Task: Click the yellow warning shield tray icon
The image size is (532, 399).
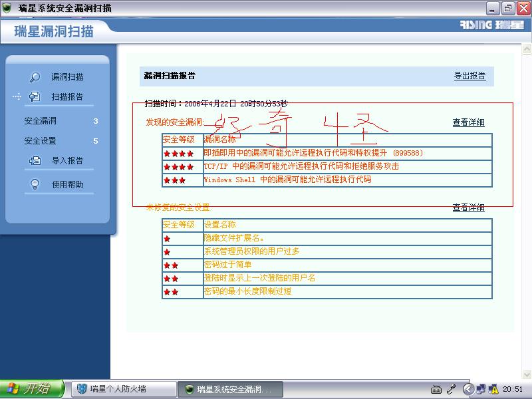Action: (493, 389)
